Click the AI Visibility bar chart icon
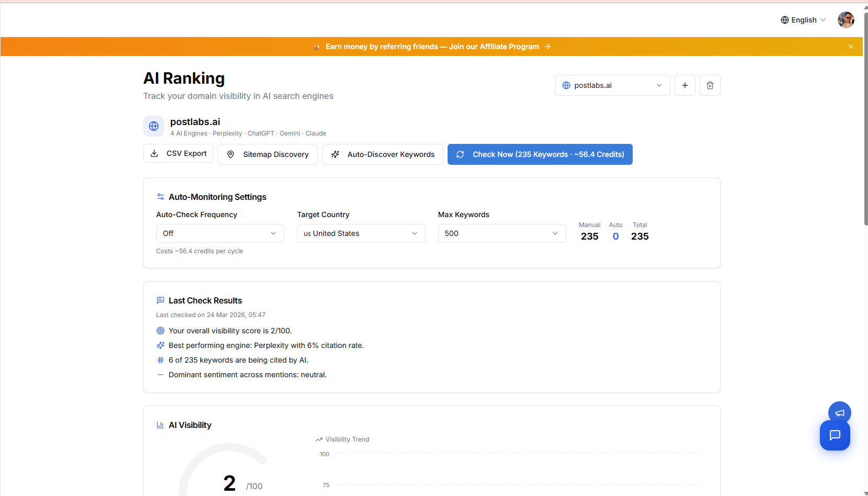Viewport: 868px width, 496px height. click(161, 425)
